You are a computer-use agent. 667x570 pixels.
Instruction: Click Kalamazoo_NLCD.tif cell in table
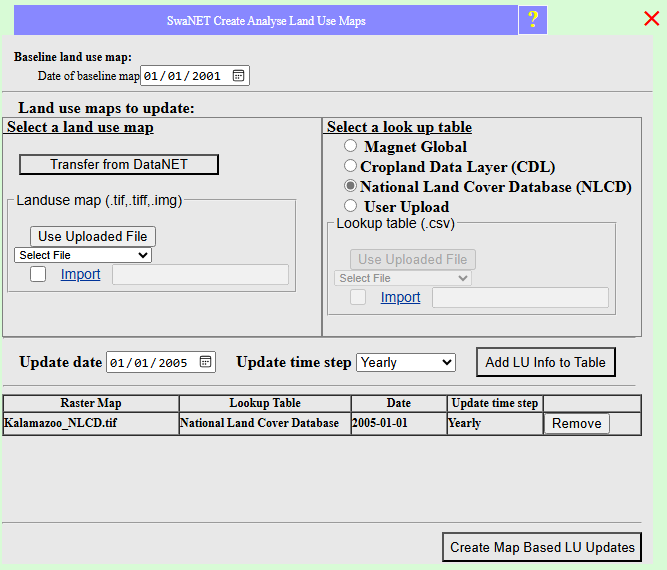[91, 423]
